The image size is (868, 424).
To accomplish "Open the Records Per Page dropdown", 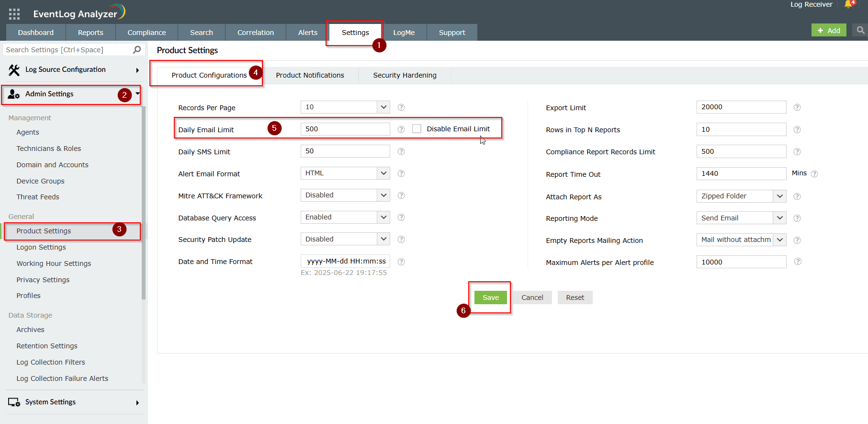I will point(345,107).
